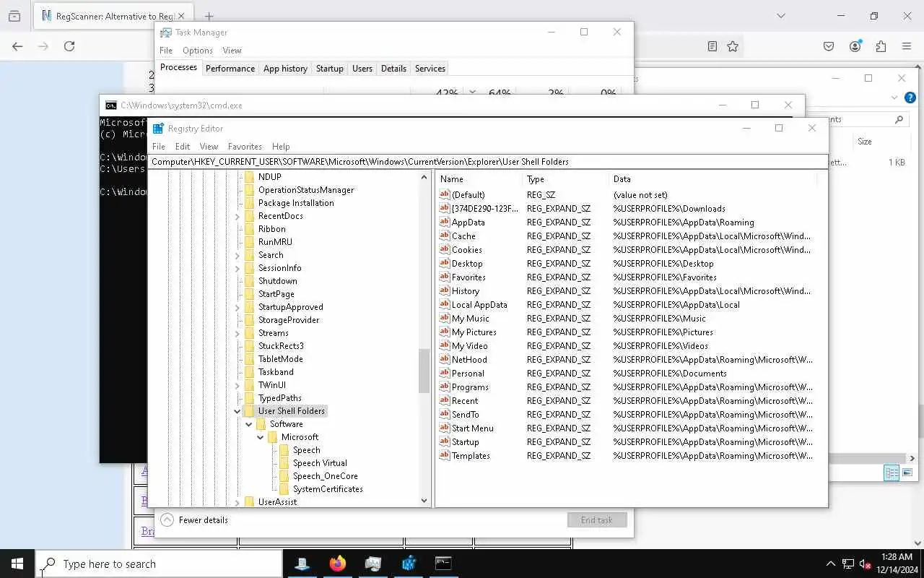Viewport: 924px width, 578px height.
Task: Select the OperationStatusManager key
Action: [306, 190]
